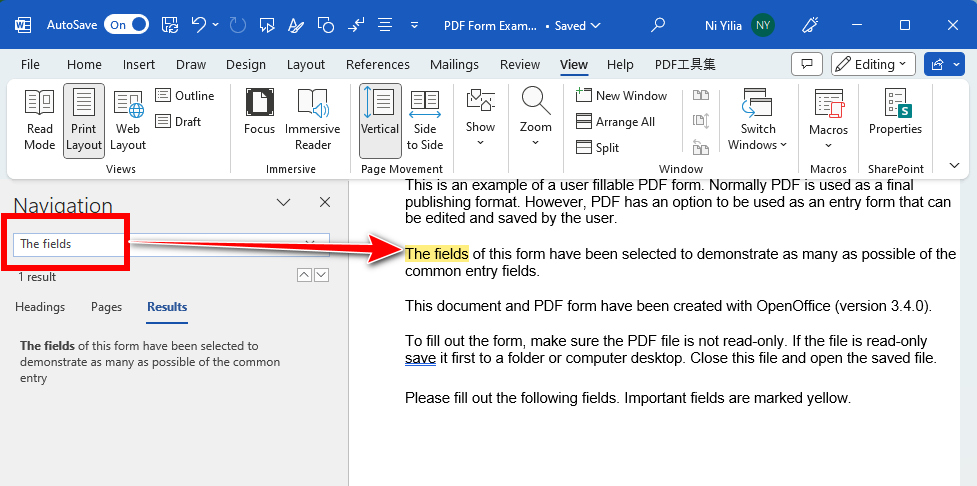Image resolution: width=977 pixels, height=486 pixels.
Task: Launch Immersive Reader
Action: click(312, 118)
